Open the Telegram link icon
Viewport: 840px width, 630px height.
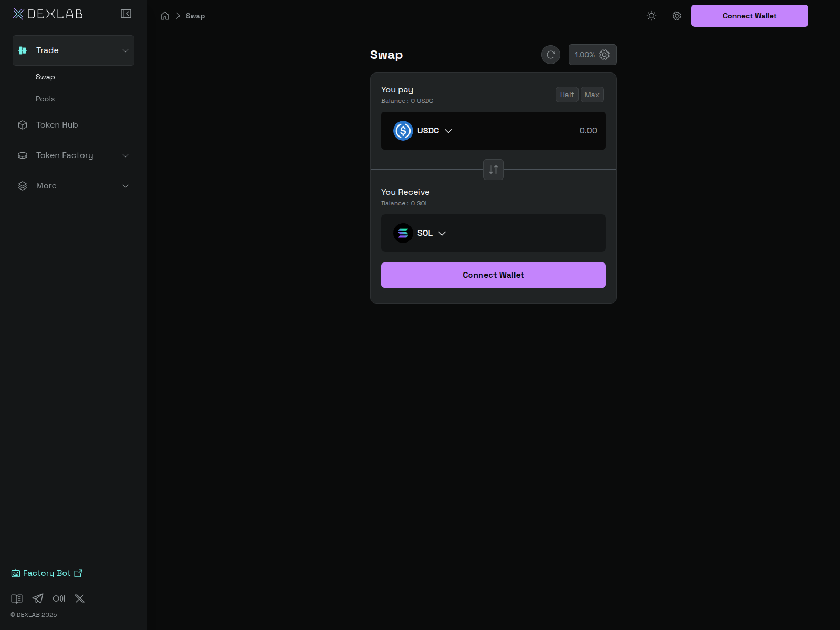[38, 598]
